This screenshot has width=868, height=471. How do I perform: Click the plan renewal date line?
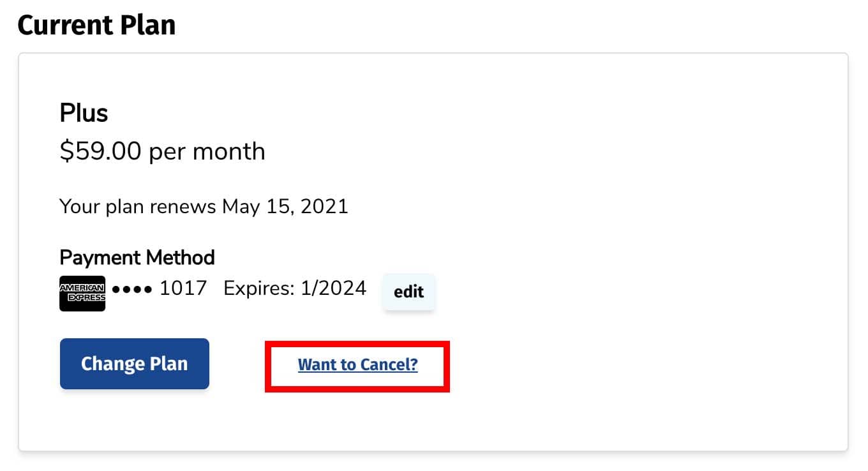(204, 206)
